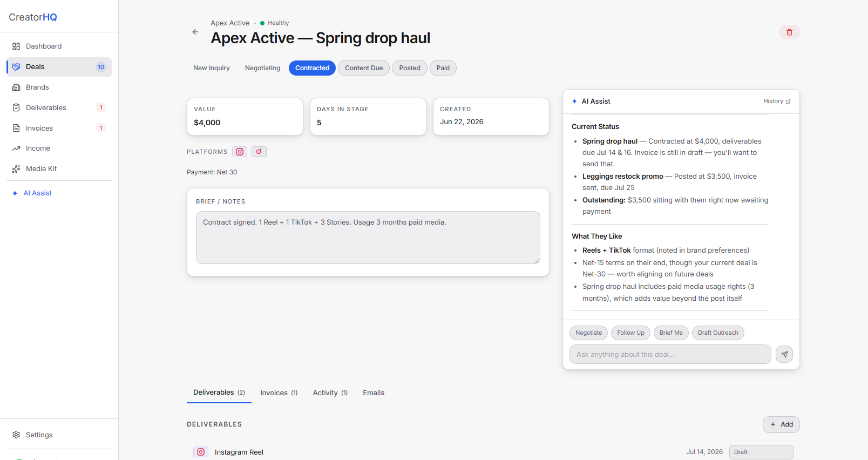Click the TikTok platform icon
Image resolution: width=868 pixels, height=460 pixels.
pyautogui.click(x=259, y=152)
